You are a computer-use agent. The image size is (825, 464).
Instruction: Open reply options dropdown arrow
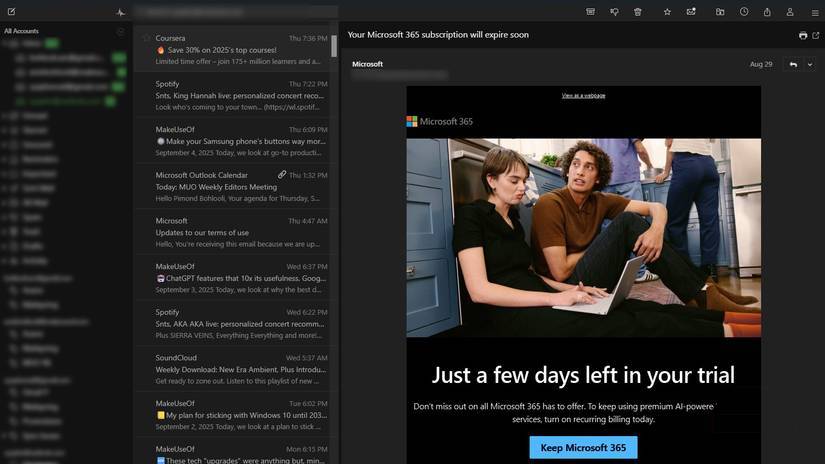(810, 64)
